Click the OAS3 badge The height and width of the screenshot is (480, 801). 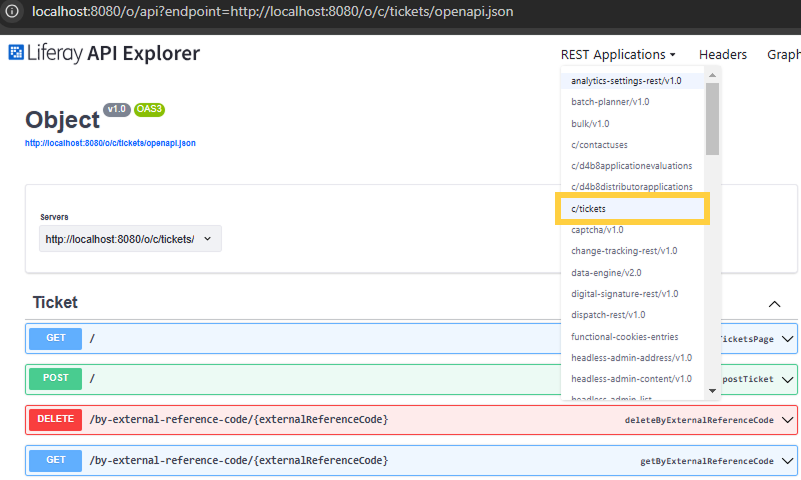(149, 109)
